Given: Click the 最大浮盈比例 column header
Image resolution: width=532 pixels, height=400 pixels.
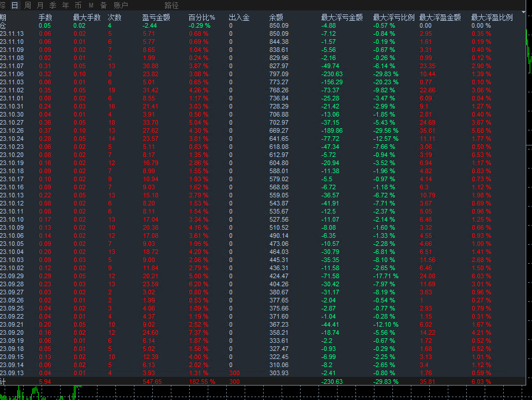Looking at the screenshot, I should click(492, 17).
